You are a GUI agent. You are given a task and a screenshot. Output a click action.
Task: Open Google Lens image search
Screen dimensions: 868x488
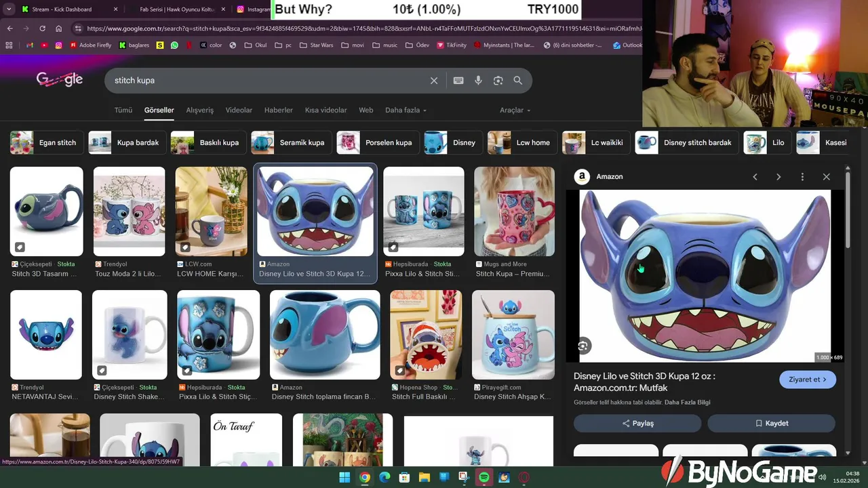coord(498,81)
